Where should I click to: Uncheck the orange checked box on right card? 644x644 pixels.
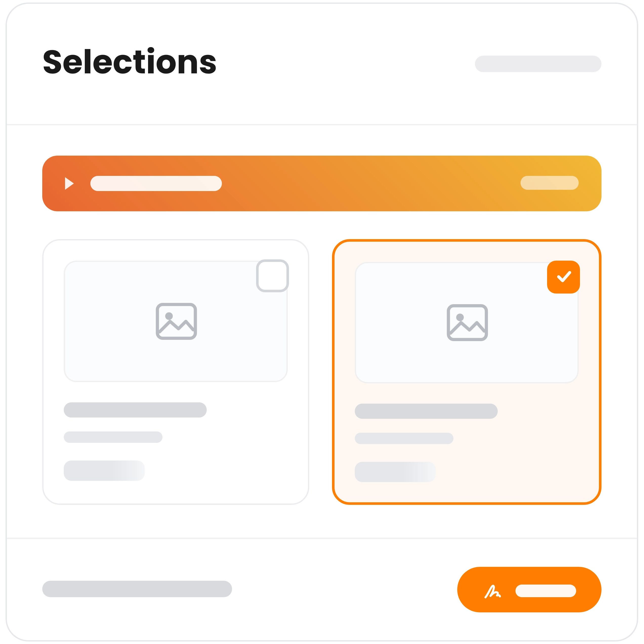(x=563, y=277)
